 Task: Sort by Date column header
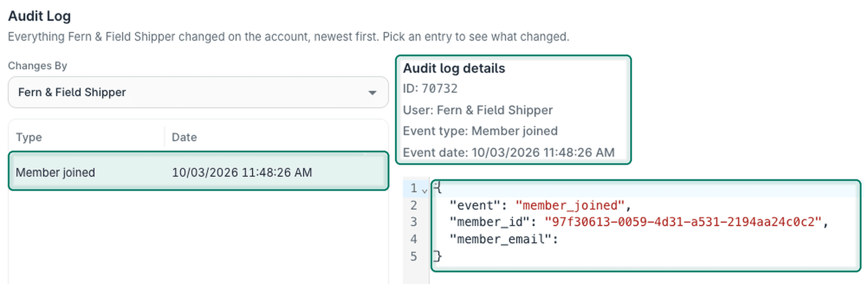pyautogui.click(x=184, y=137)
